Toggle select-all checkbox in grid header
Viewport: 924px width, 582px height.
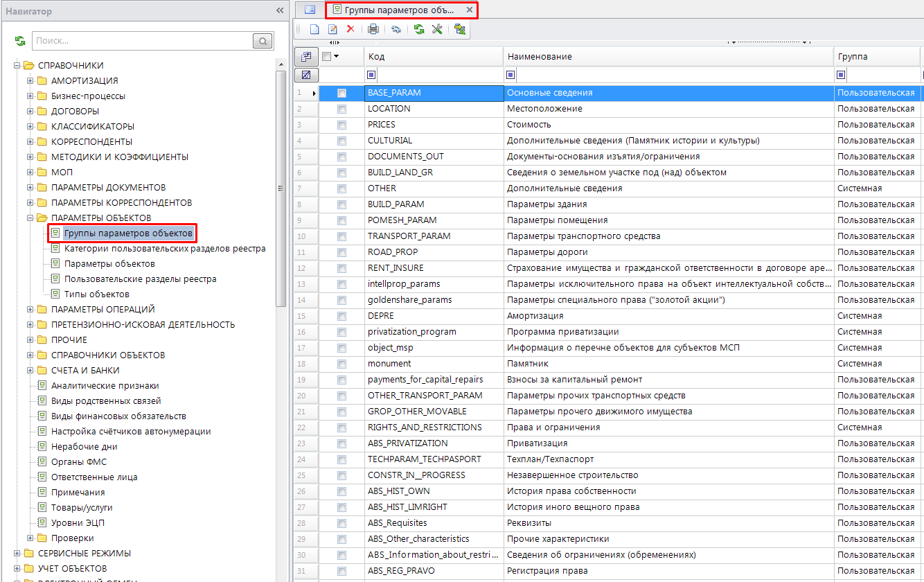click(x=327, y=57)
